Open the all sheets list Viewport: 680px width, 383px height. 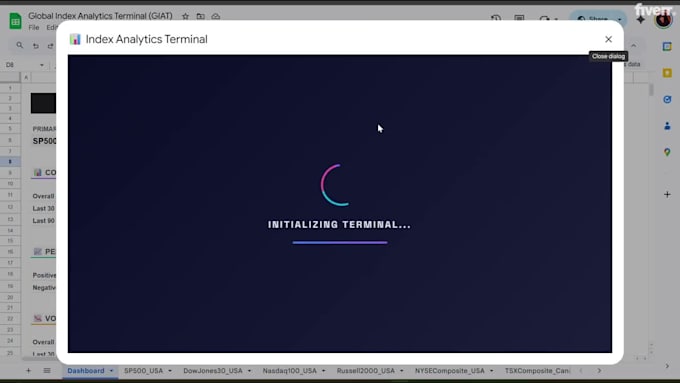pyautogui.click(x=47, y=370)
